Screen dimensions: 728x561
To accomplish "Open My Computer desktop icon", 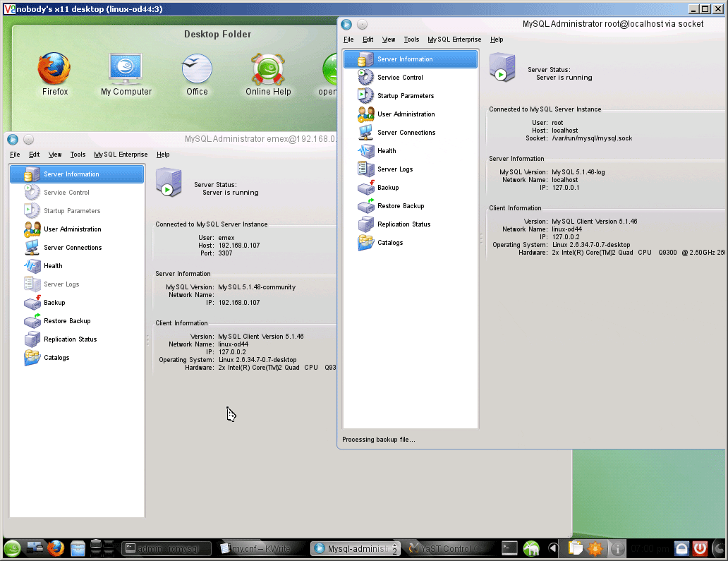I will pos(126,73).
